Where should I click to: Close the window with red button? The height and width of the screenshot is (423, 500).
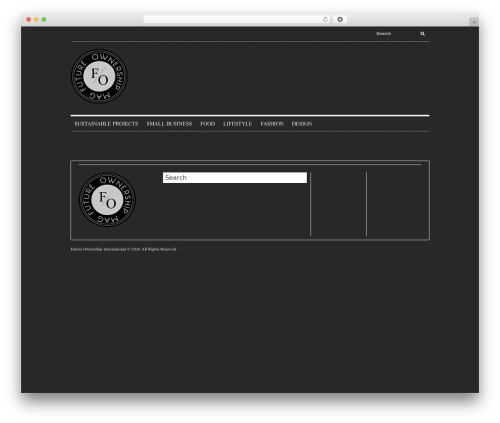(29, 19)
